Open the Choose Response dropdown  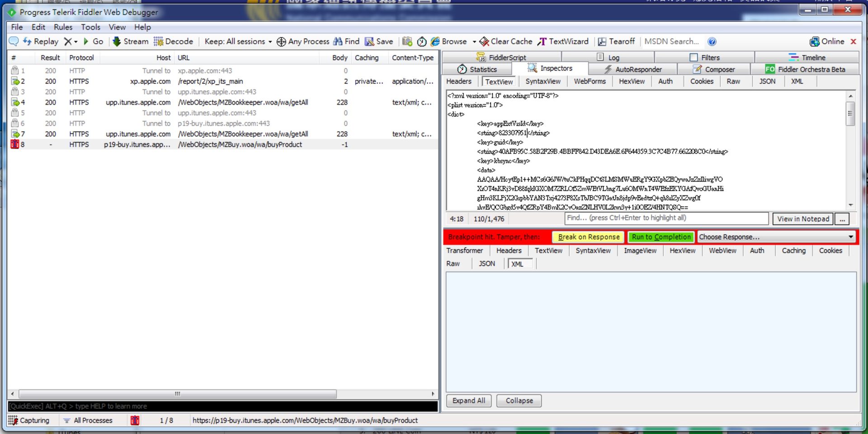tap(776, 237)
